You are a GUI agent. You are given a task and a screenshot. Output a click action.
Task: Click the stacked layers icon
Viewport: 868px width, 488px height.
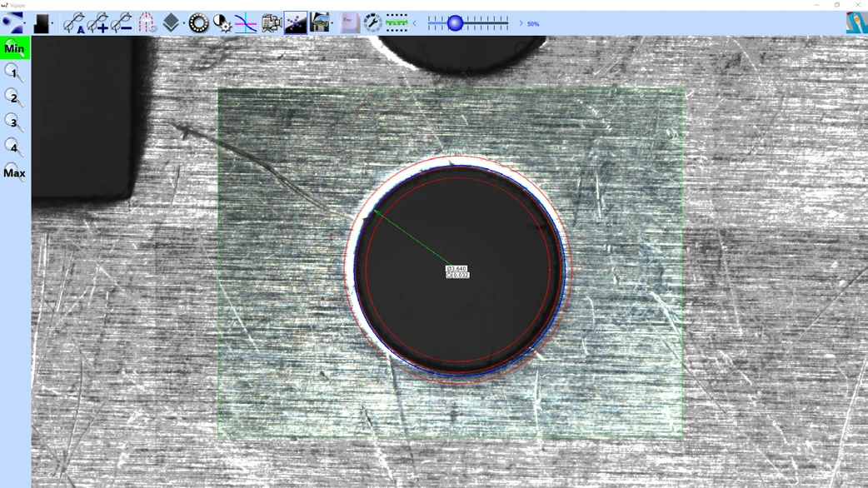171,23
